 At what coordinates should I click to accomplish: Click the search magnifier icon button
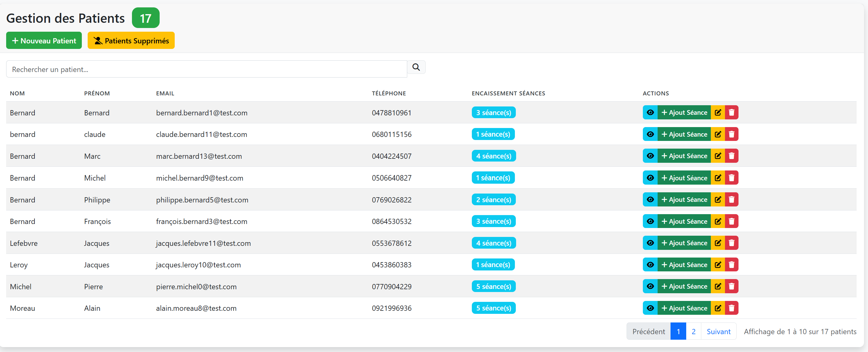pos(416,67)
